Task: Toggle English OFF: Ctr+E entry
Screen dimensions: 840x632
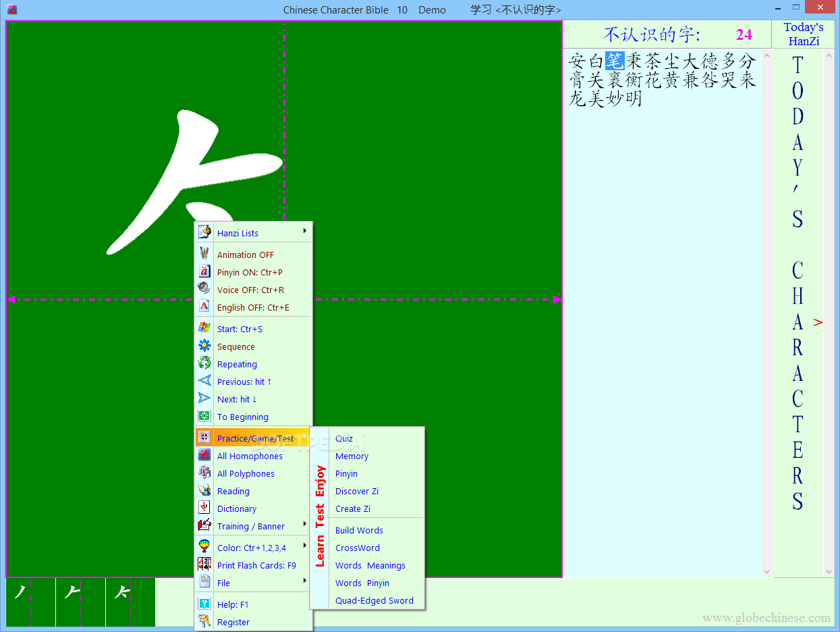Action: click(254, 307)
